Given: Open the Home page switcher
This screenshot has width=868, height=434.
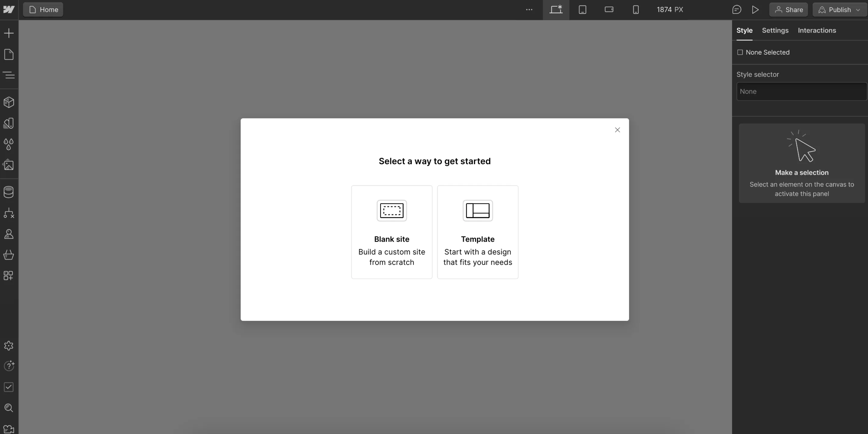Looking at the screenshot, I should (43, 10).
